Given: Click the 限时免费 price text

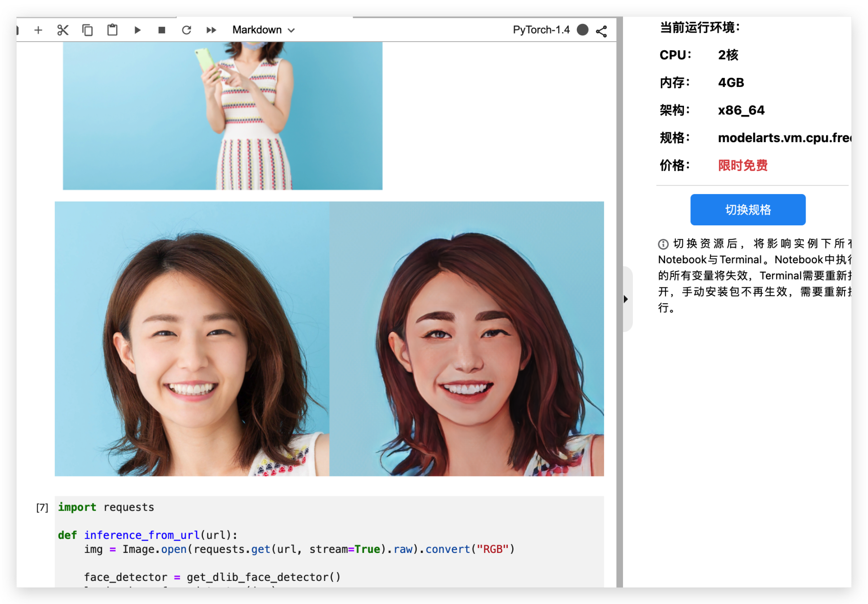Looking at the screenshot, I should (x=743, y=166).
